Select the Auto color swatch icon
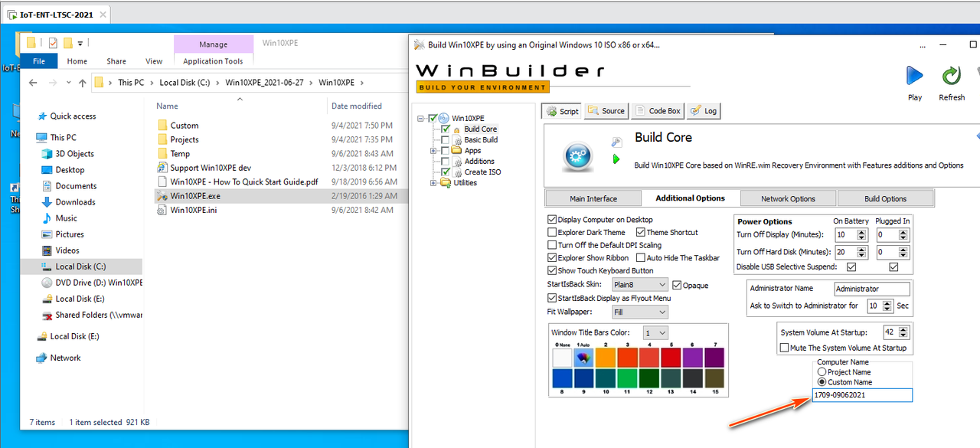Image resolution: width=980 pixels, height=448 pixels. point(584,357)
